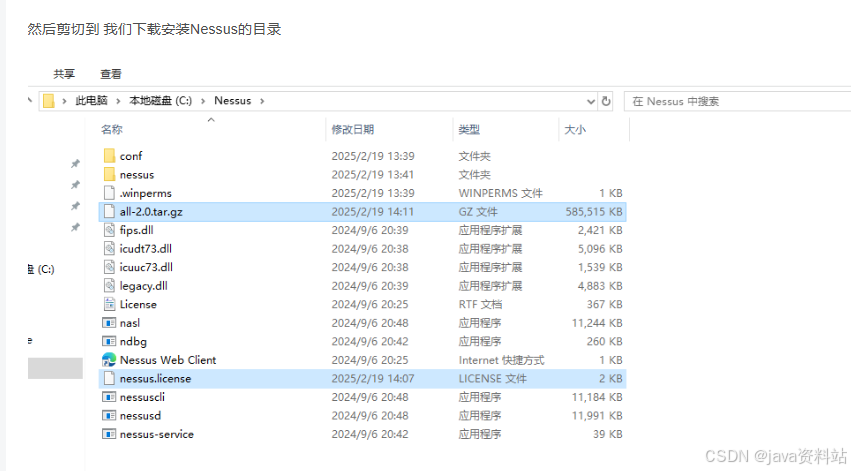Click the nessus folder icon
Viewport: 851px width, 471px height.
point(109,174)
